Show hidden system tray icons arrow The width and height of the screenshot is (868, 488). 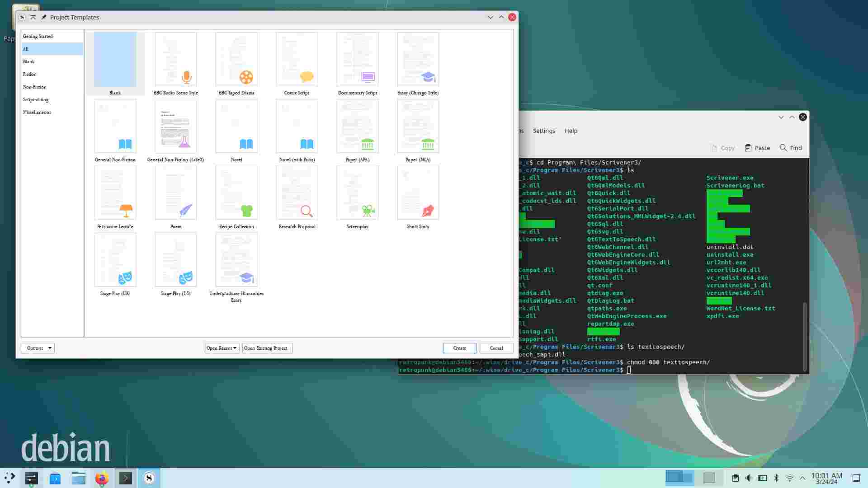click(802, 478)
